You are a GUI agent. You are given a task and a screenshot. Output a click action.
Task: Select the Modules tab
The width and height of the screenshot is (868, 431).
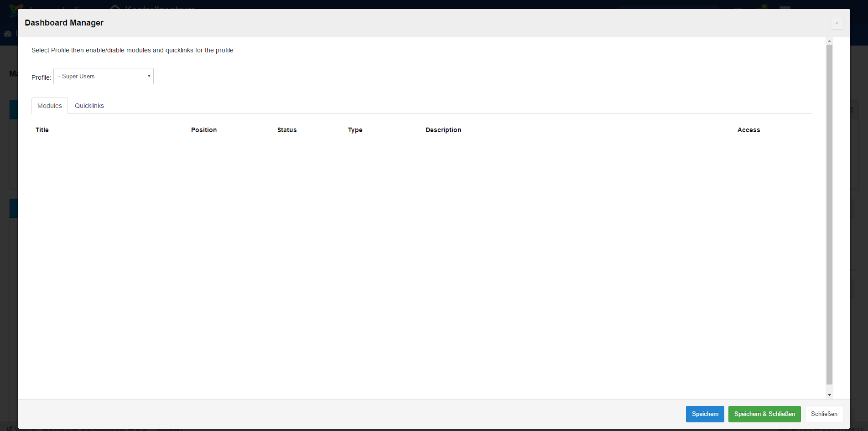(x=49, y=106)
